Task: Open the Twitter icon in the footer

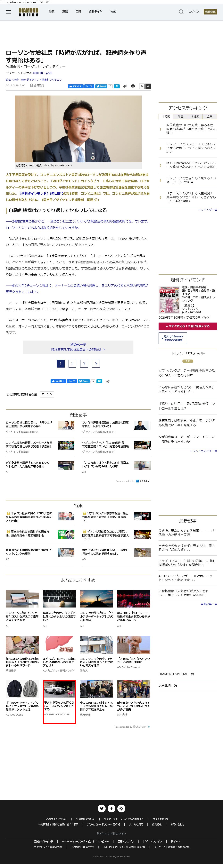Action: point(102,808)
